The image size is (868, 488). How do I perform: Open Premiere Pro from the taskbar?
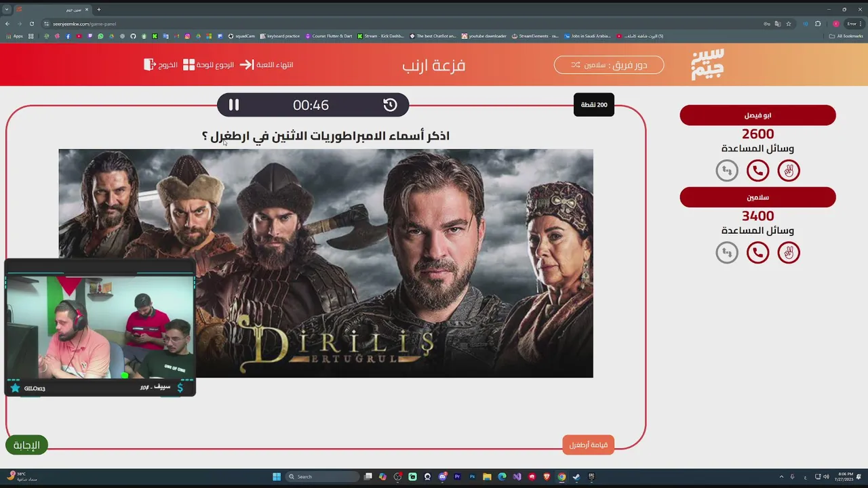(457, 476)
